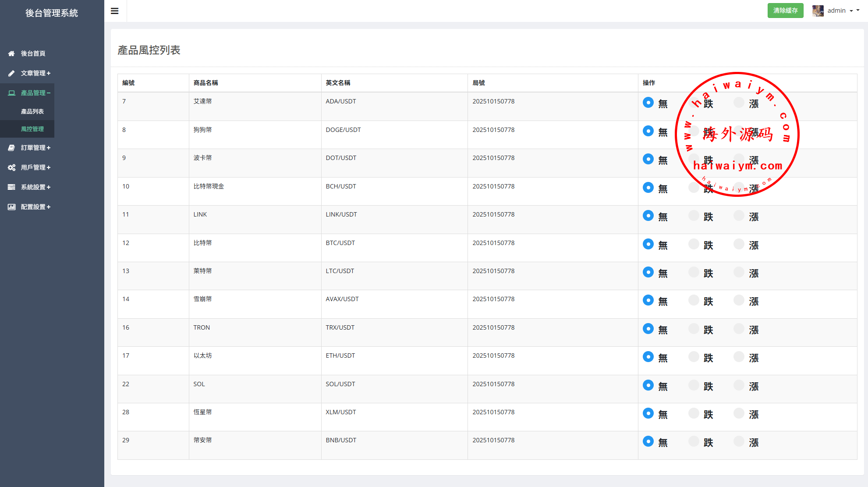The image size is (868, 487).
Task: Click the gears icon for 用戶管理
Action: pos(11,167)
